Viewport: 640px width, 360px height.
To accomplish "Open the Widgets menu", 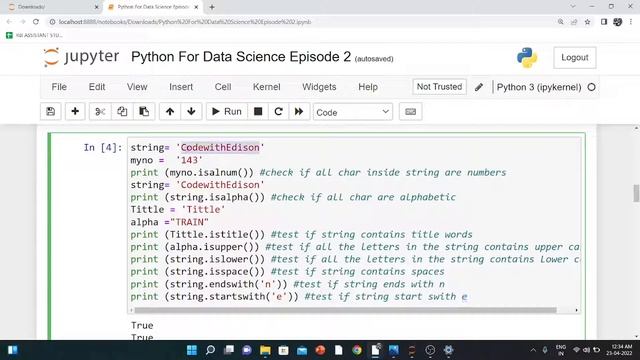I will (319, 87).
